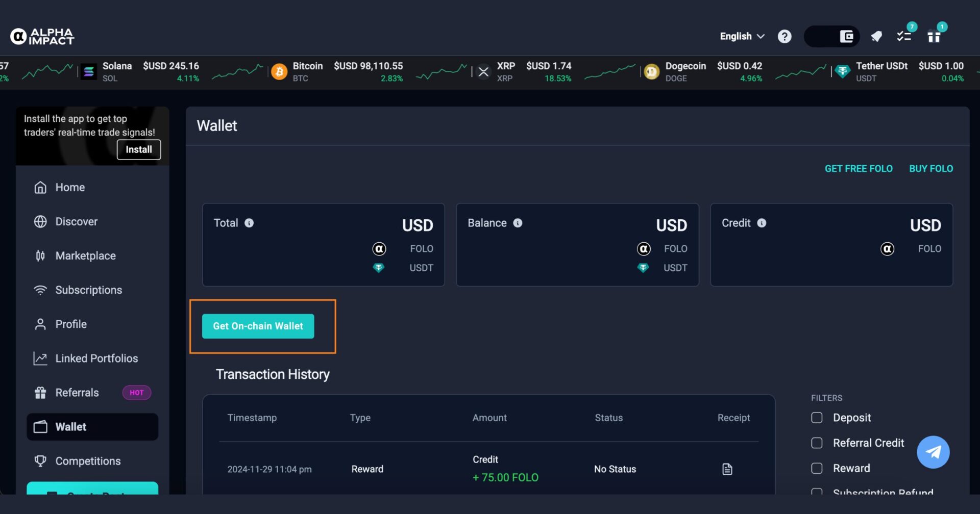Click the Total info icon

point(249,223)
